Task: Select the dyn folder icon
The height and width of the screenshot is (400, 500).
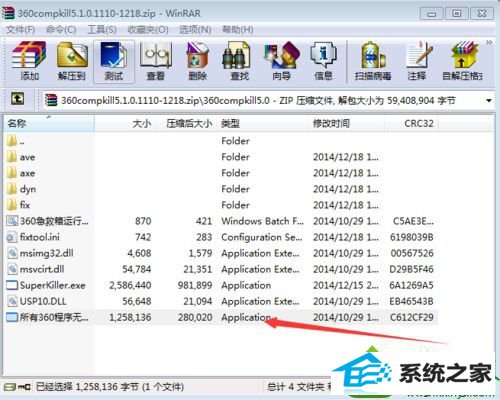Action: point(12,188)
